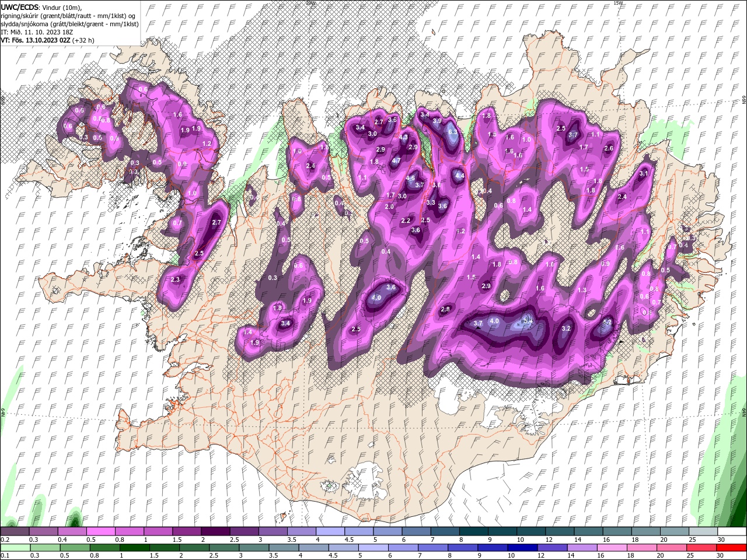Click the 4.3 snowfall value on map

coord(403,137)
